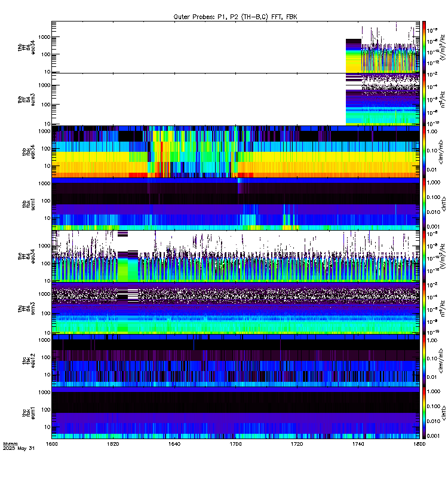Click the thc scm1 color bar
The height and width of the screenshot is (478, 448).
(424, 413)
